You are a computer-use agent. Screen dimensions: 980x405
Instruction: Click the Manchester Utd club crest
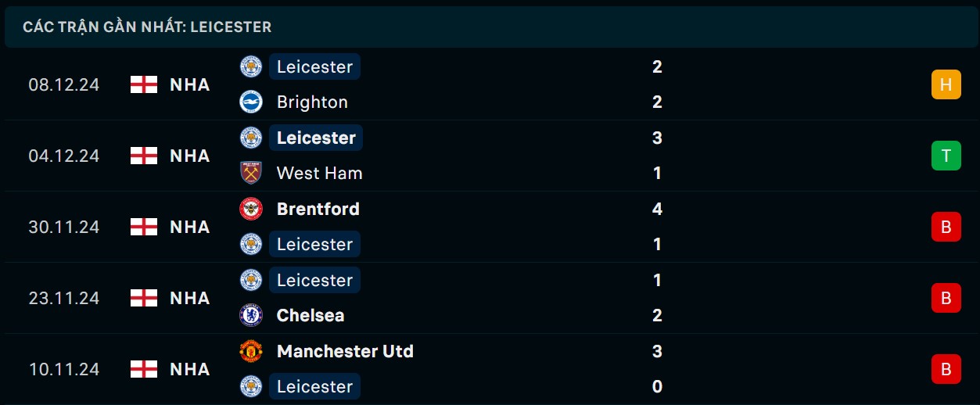(x=251, y=351)
